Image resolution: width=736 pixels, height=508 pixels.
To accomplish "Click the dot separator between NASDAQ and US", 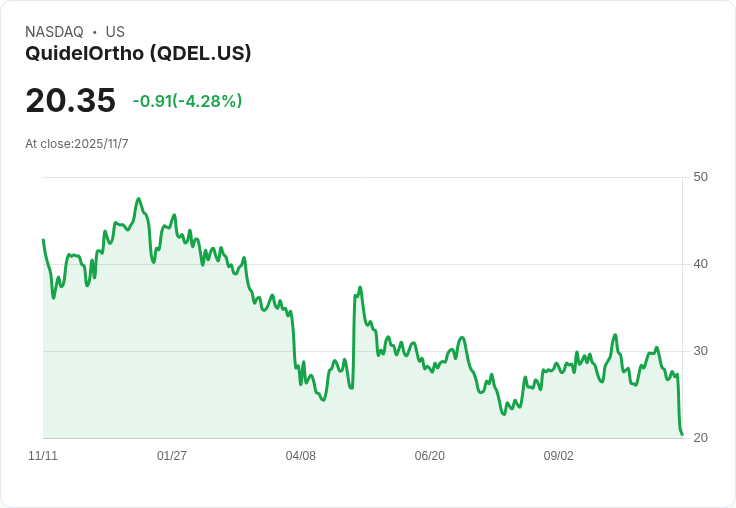I will coord(94,32).
